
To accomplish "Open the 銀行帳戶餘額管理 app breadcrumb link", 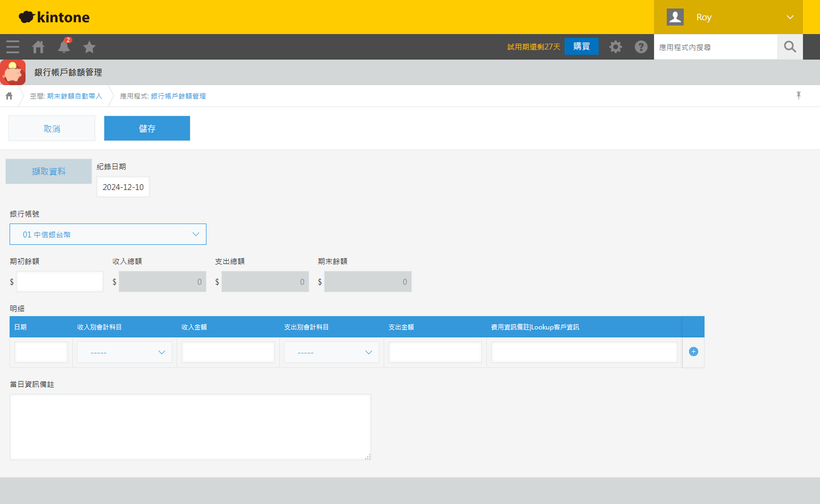I will tap(178, 96).
